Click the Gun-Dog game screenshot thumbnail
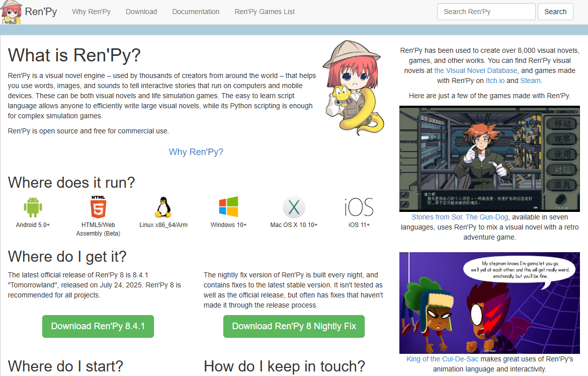 (x=490, y=159)
